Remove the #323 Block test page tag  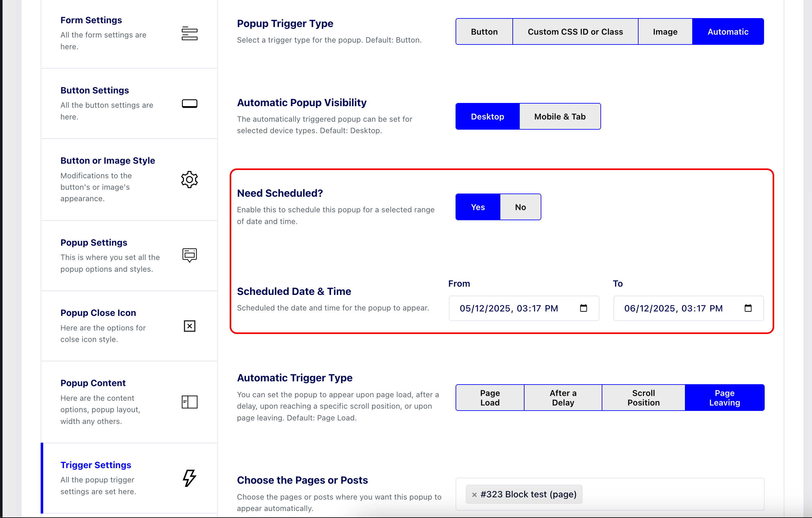(474, 495)
